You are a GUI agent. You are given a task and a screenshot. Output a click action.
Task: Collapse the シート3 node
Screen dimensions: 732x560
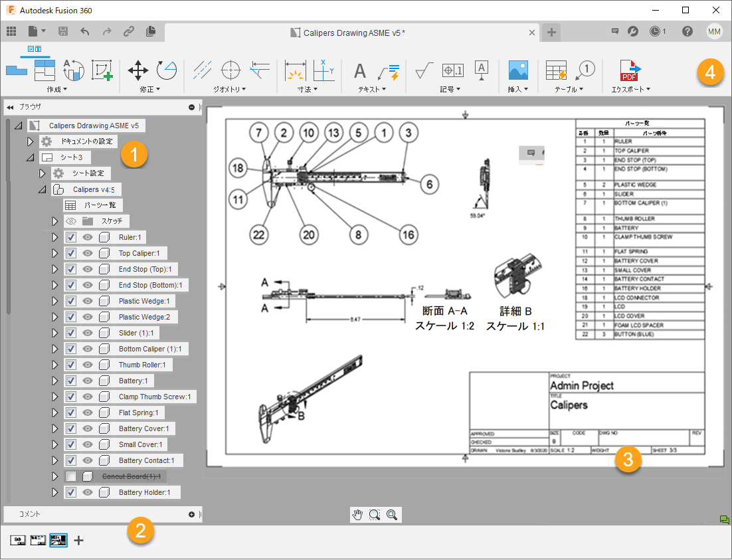(31, 157)
